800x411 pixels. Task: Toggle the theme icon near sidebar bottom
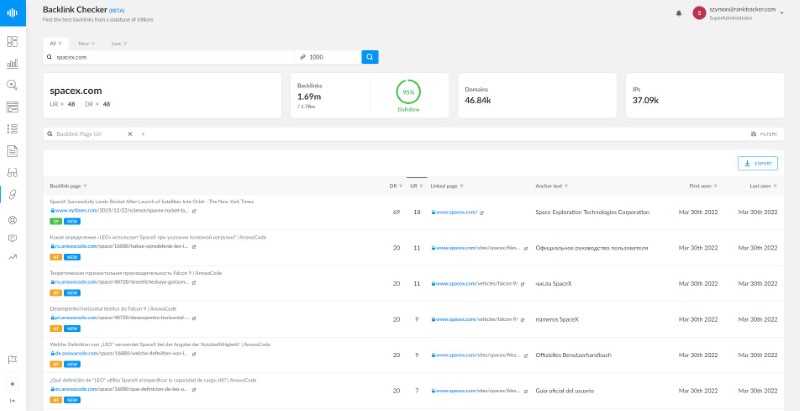click(13, 383)
